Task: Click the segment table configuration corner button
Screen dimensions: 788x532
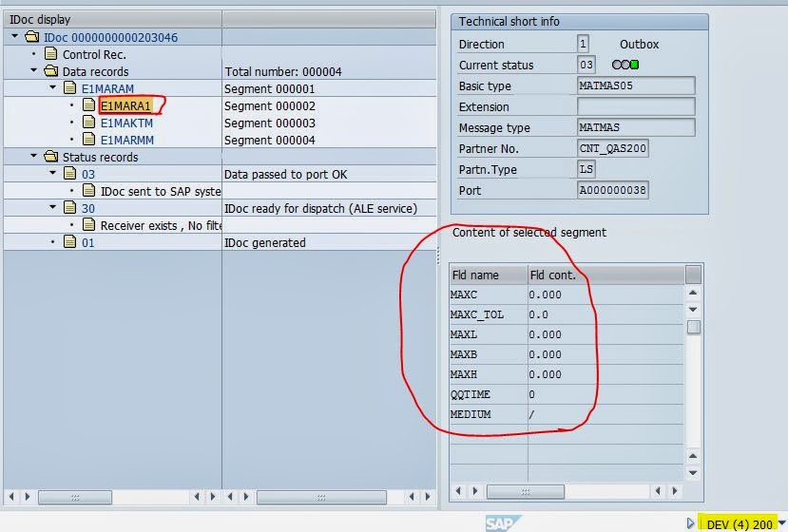Action: [x=693, y=275]
